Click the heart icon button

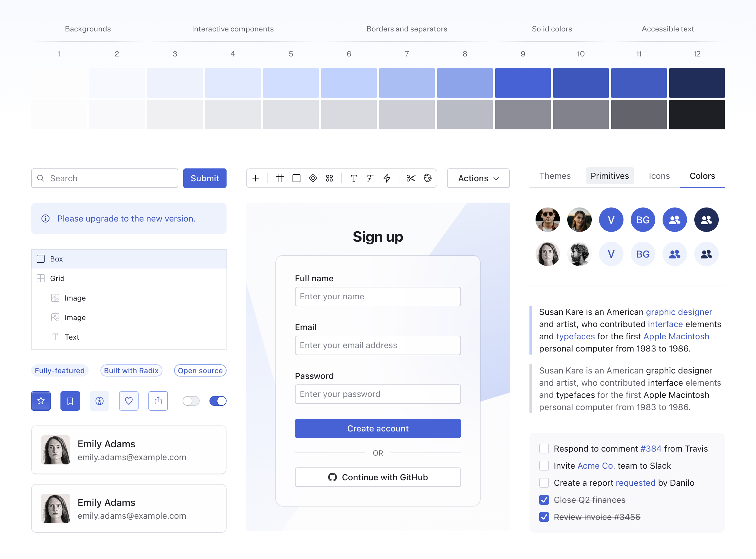[129, 401]
